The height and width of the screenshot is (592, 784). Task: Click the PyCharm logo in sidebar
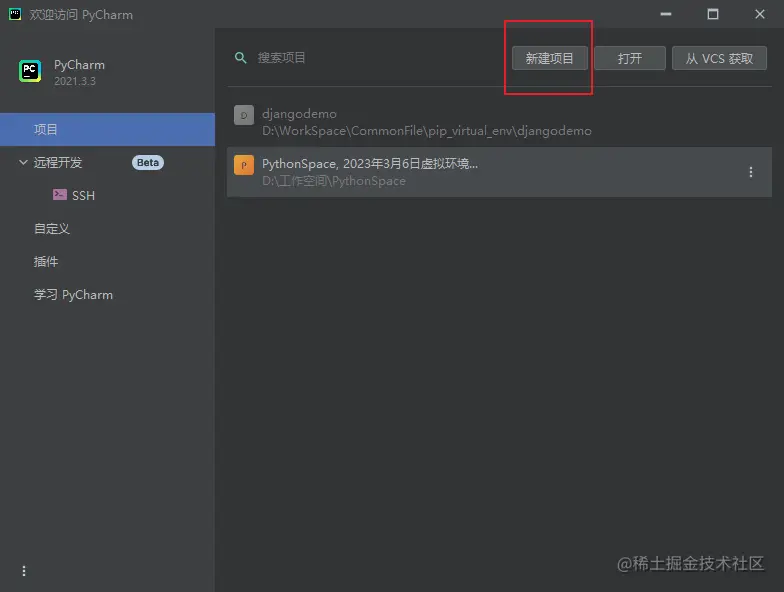[30, 71]
